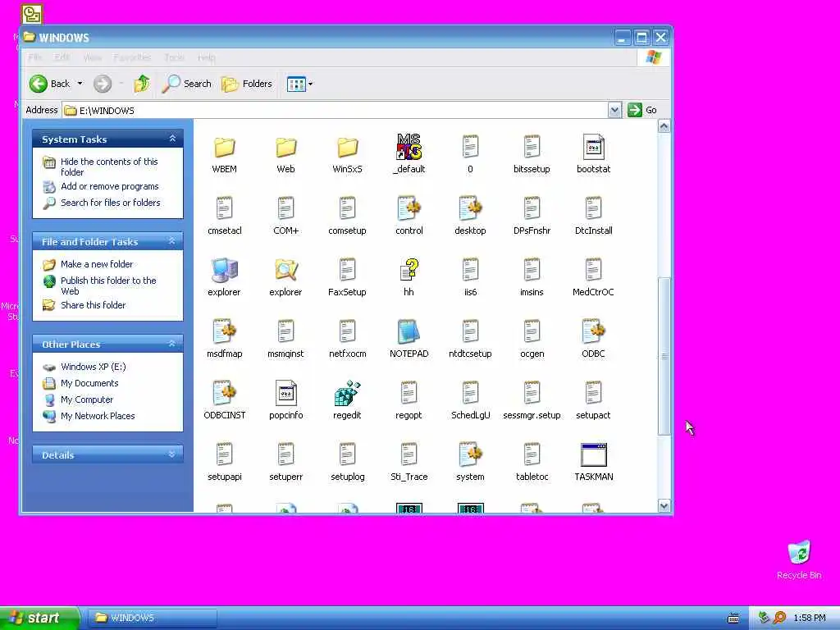840x630 pixels.
Task: Open the Start menu
Action: click(39, 618)
